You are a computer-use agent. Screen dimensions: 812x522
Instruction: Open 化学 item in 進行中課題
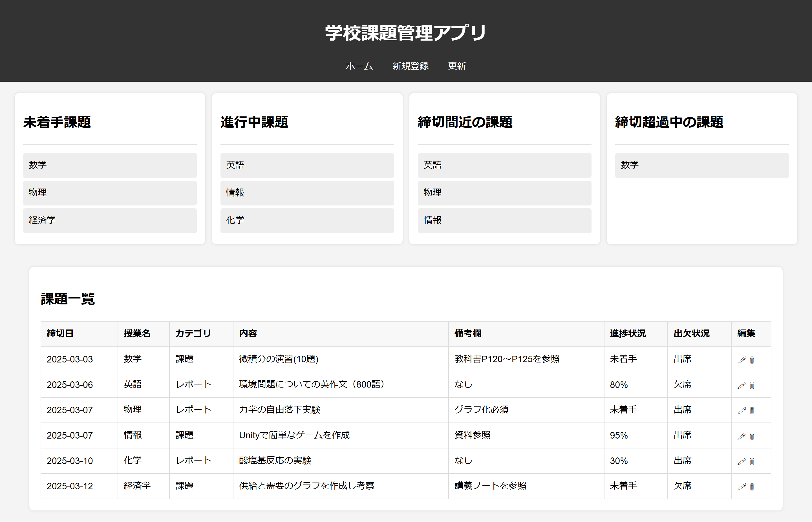tap(307, 220)
